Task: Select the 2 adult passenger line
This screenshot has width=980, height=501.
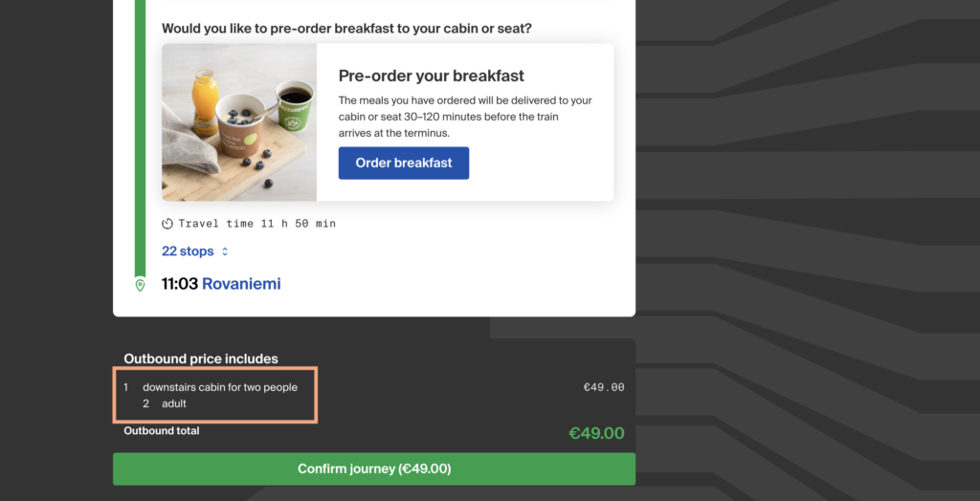Action: (x=165, y=403)
